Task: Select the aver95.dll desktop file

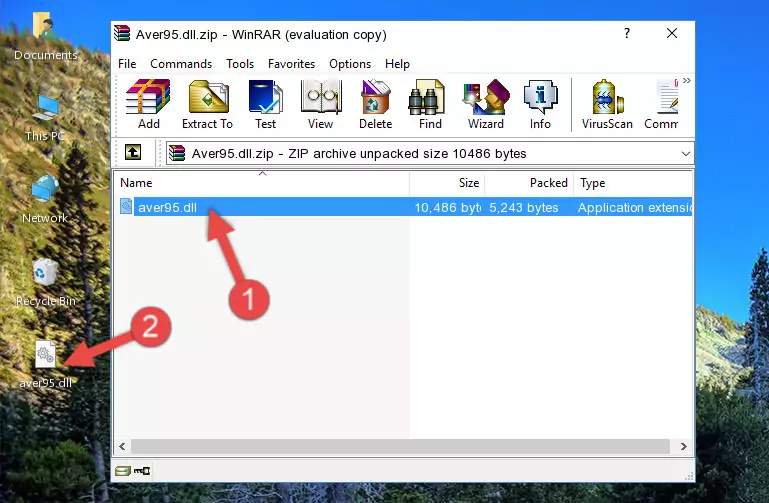Action: pyautogui.click(x=46, y=365)
